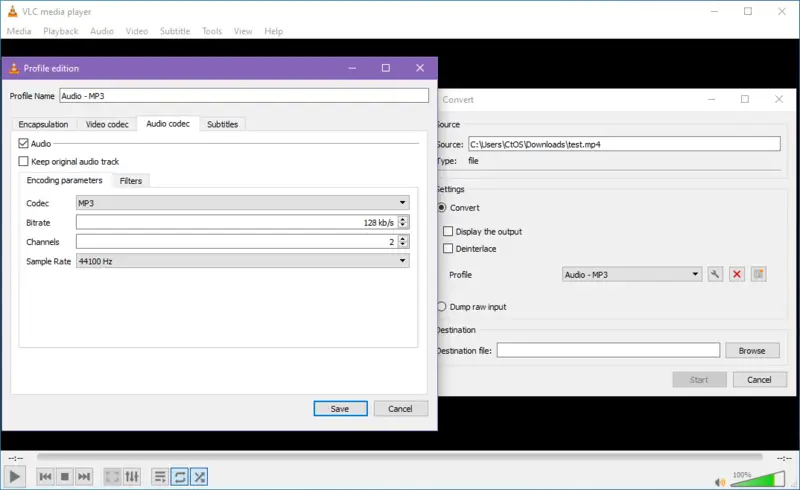
Task: Click cone icon in Profile edition title bar
Action: [x=14, y=68]
